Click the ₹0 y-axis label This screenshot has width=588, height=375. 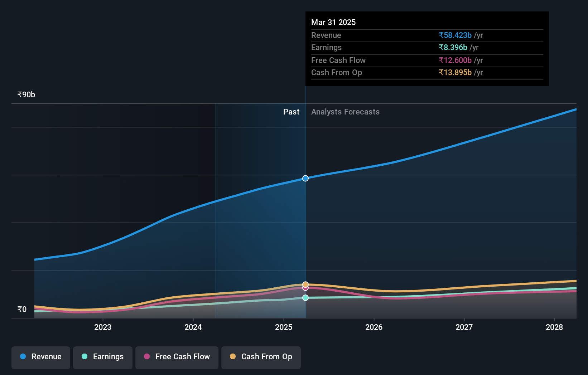click(x=22, y=309)
